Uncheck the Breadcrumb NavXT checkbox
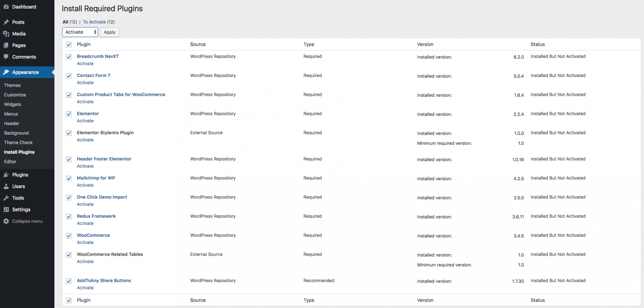The height and width of the screenshot is (308, 644). (x=69, y=57)
